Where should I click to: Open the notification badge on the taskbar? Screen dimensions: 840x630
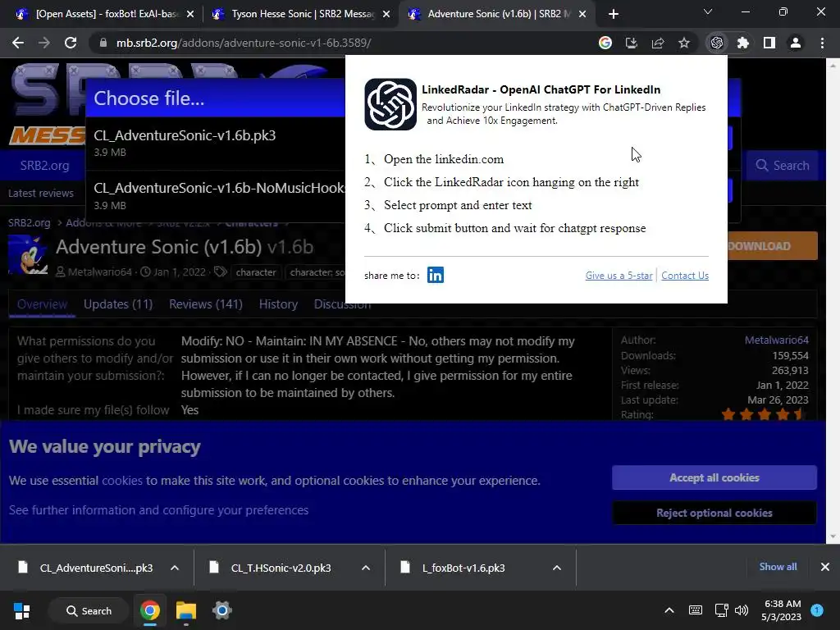817,609
